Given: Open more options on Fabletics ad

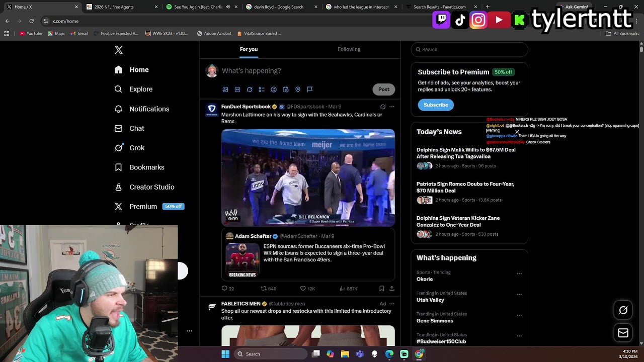Looking at the screenshot, I should tap(392, 304).
